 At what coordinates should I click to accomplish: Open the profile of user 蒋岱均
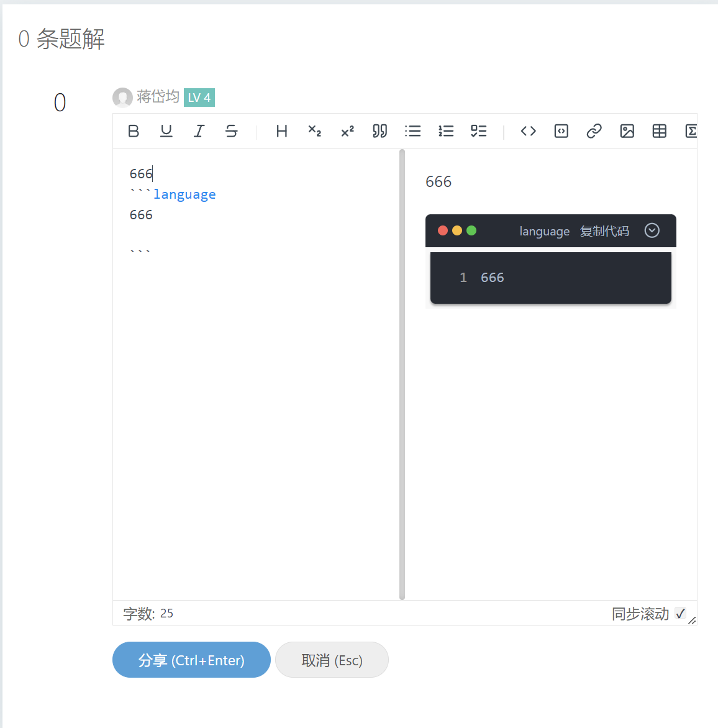[158, 96]
